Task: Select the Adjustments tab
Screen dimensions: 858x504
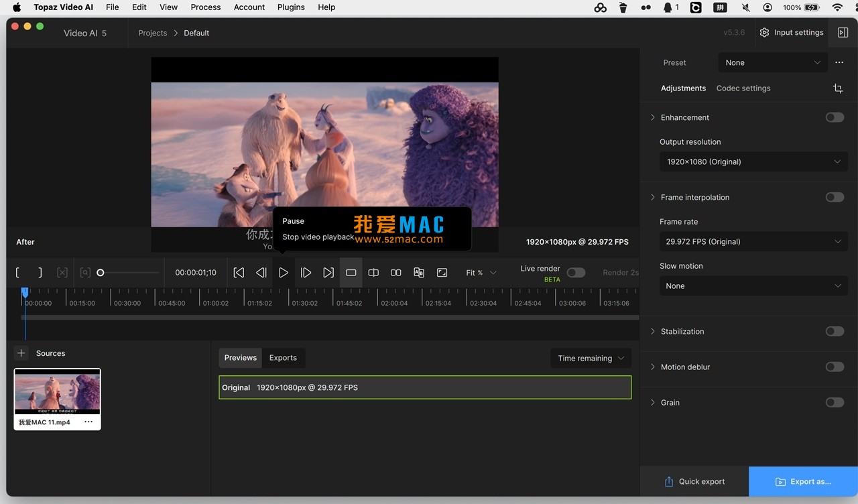Action: [683, 88]
